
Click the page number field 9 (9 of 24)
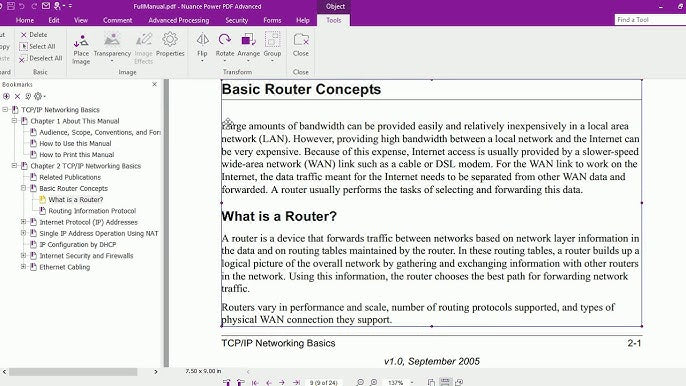click(x=323, y=382)
